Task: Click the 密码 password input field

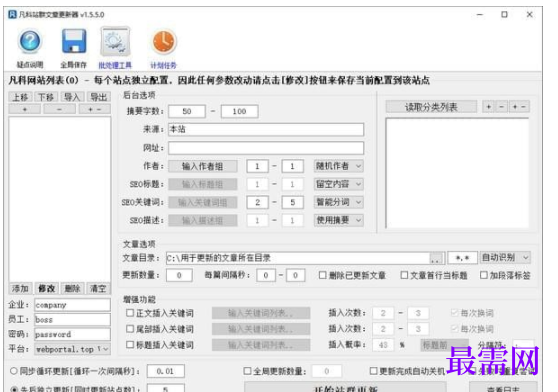Action: coord(73,334)
